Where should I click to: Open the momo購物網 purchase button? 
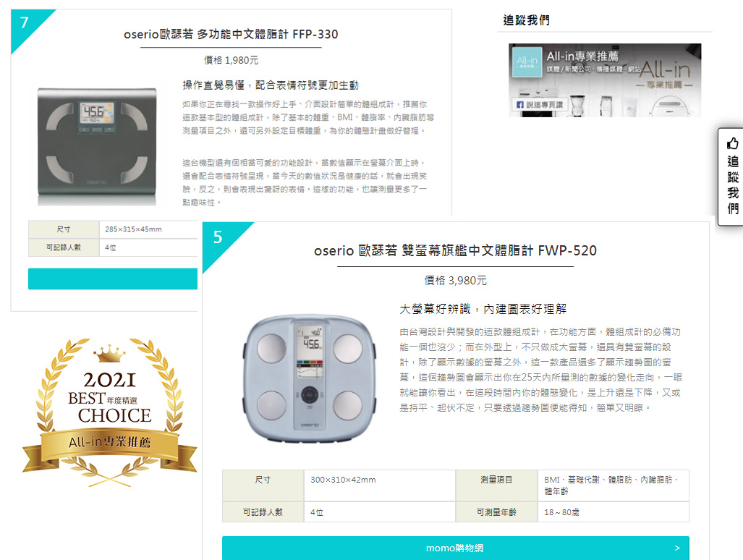pyautogui.click(x=455, y=548)
